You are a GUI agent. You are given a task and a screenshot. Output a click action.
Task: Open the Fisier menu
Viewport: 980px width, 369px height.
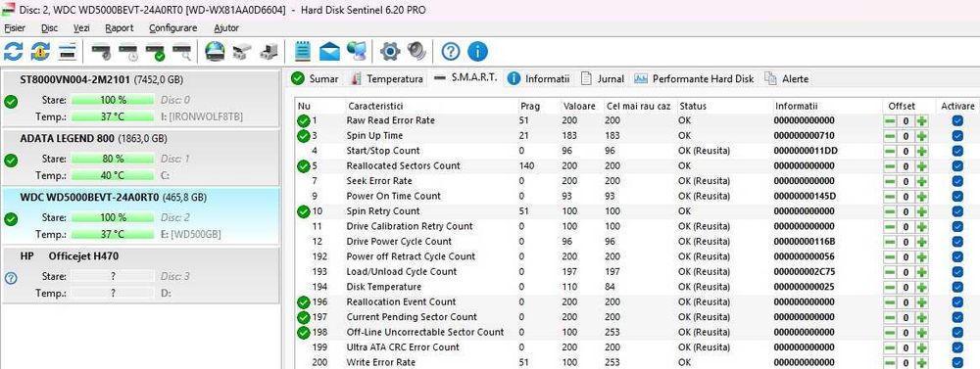tap(15, 28)
